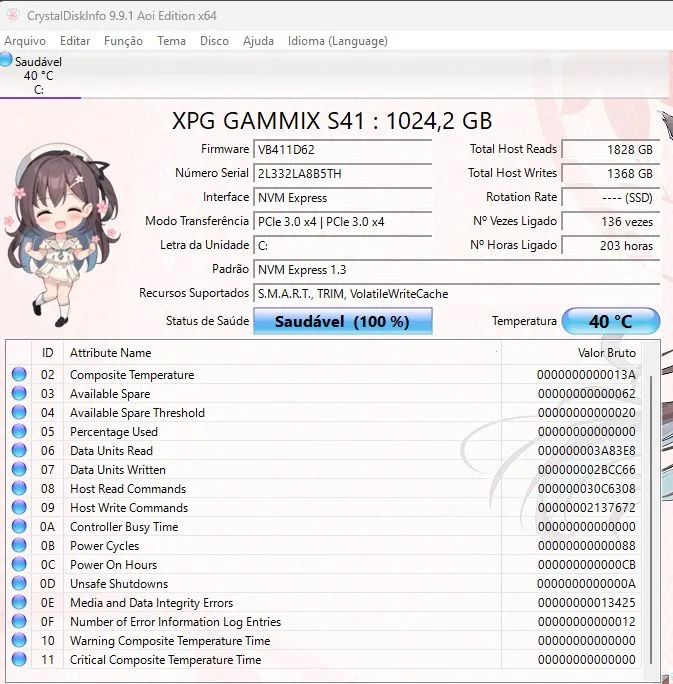Open the Arquivo menu
Image resolution: width=673 pixels, height=684 pixels.
pyautogui.click(x=25, y=41)
